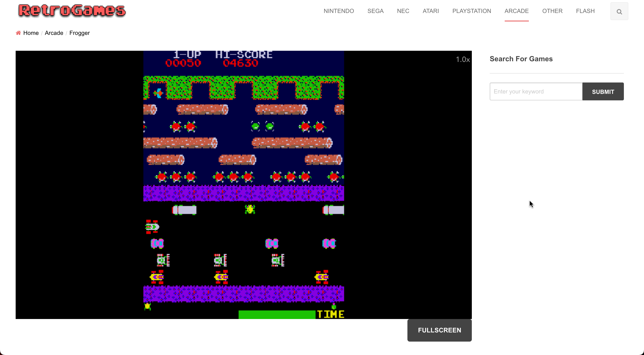This screenshot has width=644, height=355.
Task: Click the remaining-life frog icon bottom left
Action: 148,306
